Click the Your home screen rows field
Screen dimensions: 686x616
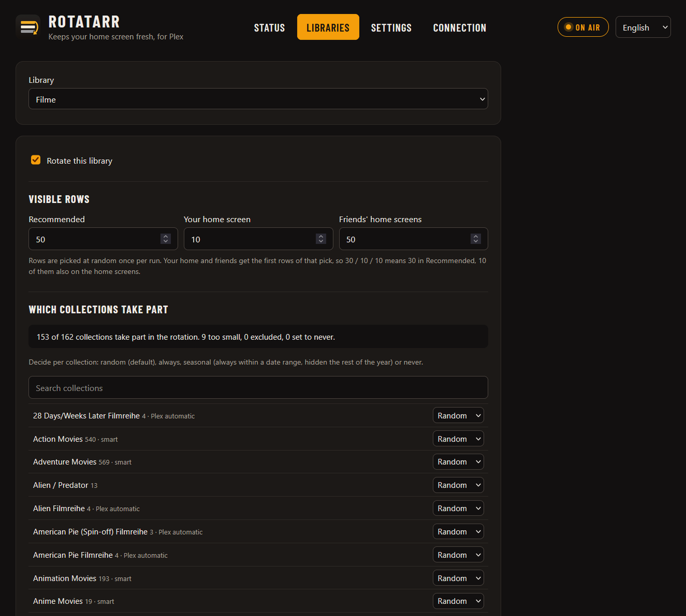[258, 239]
